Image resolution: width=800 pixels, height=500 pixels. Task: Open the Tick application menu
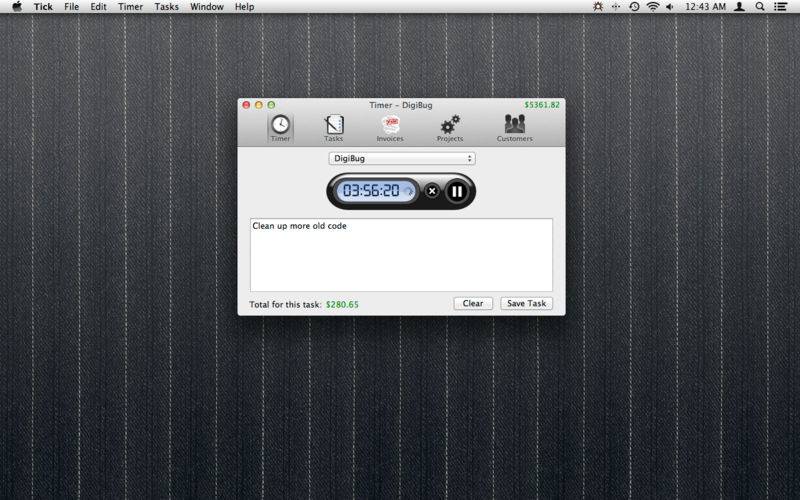[x=43, y=7]
